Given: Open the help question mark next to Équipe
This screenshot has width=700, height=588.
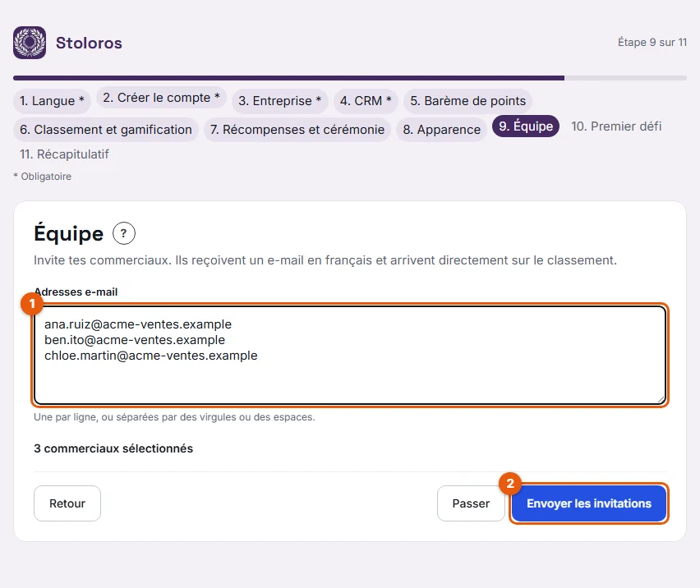Looking at the screenshot, I should [x=124, y=233].
